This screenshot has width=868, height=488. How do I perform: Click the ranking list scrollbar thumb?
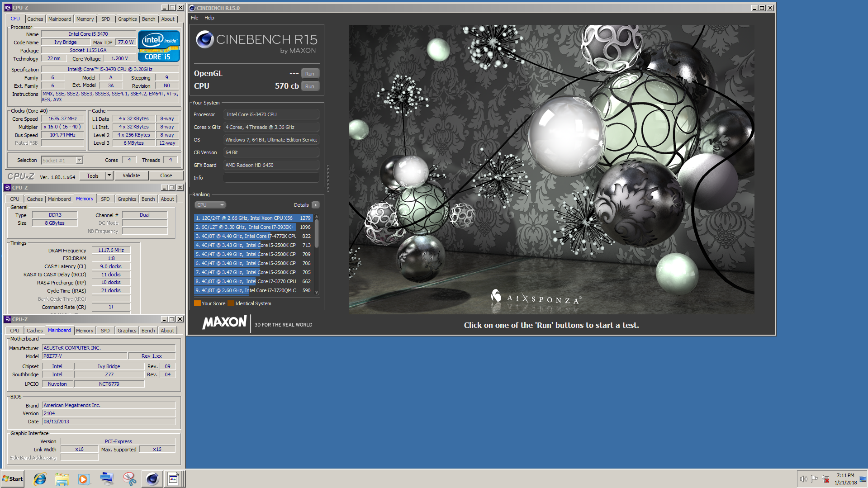[x=317, y=233]
